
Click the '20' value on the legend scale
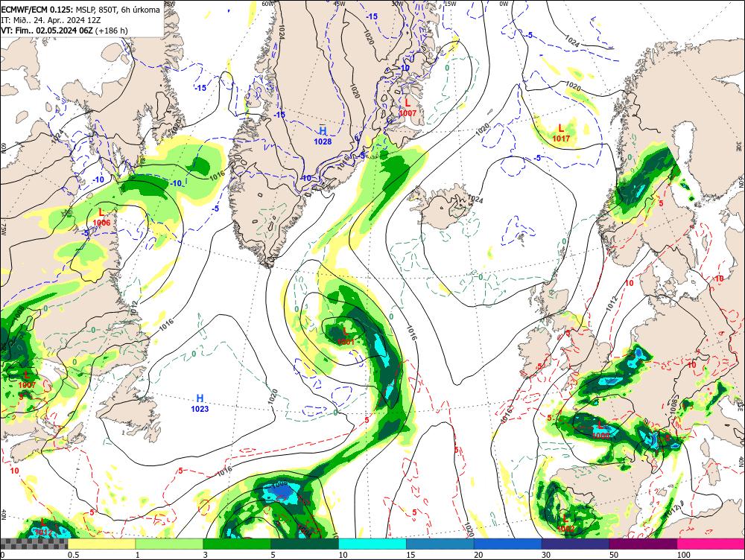tap(478, 555)
